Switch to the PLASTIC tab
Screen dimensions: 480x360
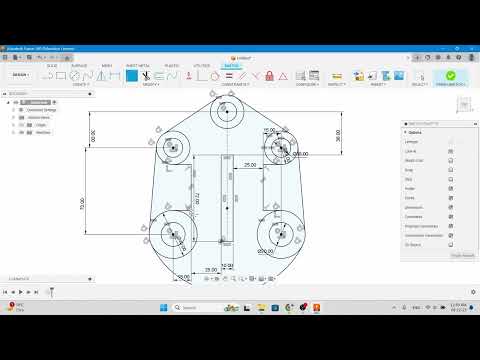[172, 66]
